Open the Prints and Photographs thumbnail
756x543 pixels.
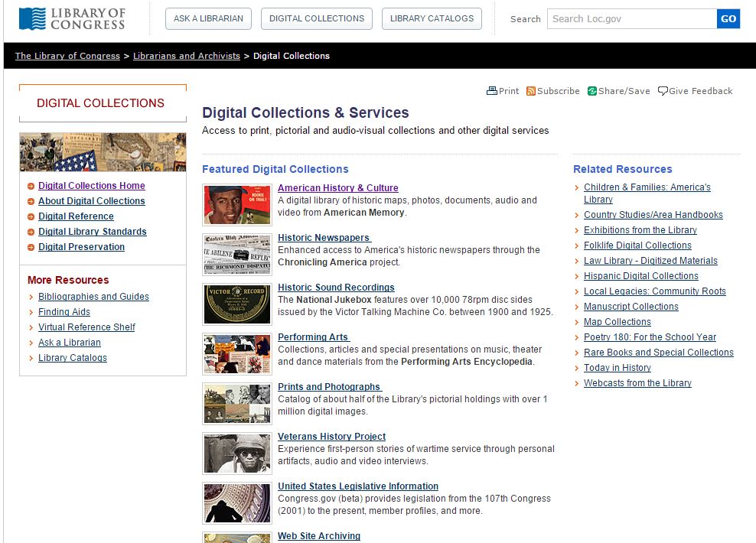[x=237, y=403]
